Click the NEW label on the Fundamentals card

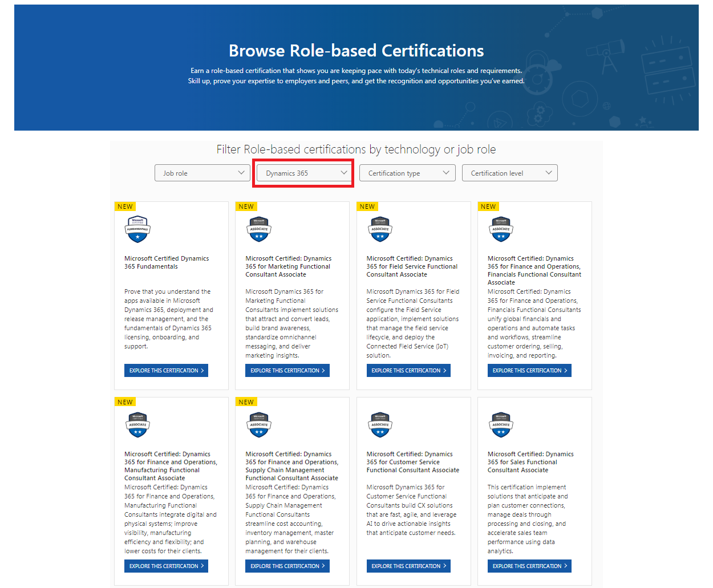(x=125, y=206)
